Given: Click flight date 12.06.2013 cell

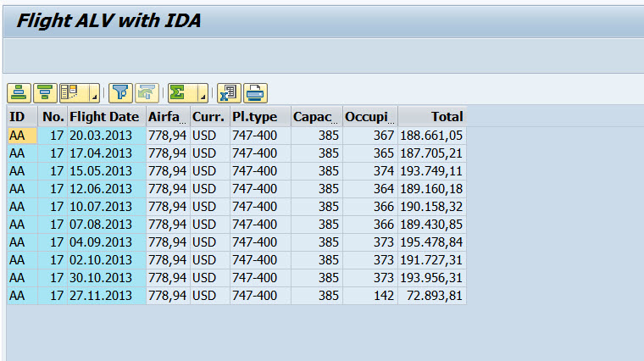Looking at the screenshot, I should [104, 189].
